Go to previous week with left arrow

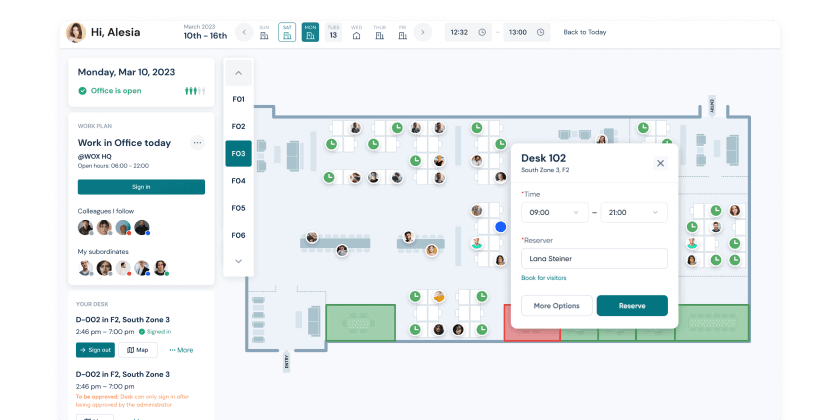tap(245, 32)
